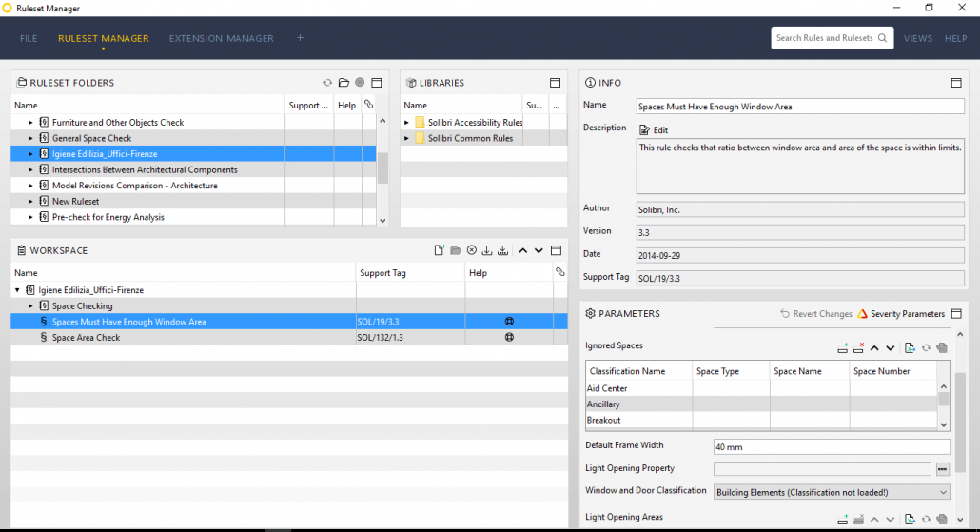980x532 pixels.
Task: Remove row from Ignored Spaces
Action: (858, 347)
